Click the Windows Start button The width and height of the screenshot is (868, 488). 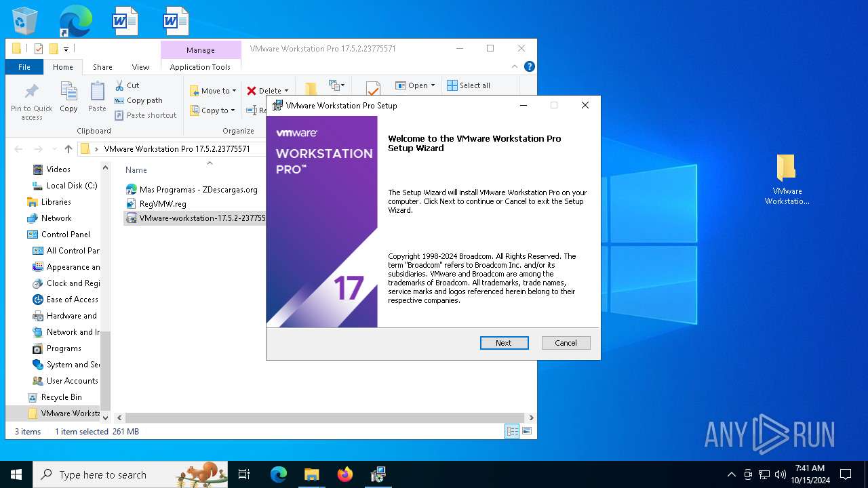click(x=16, y=474)
